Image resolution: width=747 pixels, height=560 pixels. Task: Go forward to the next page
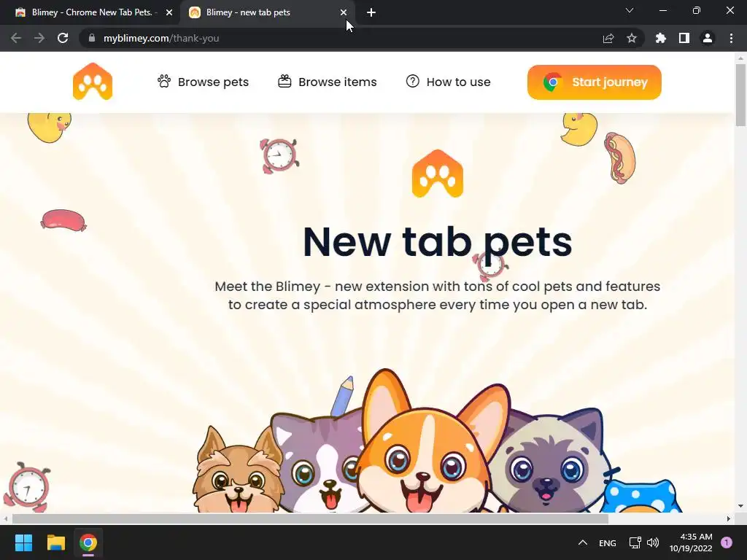point(39,38)
